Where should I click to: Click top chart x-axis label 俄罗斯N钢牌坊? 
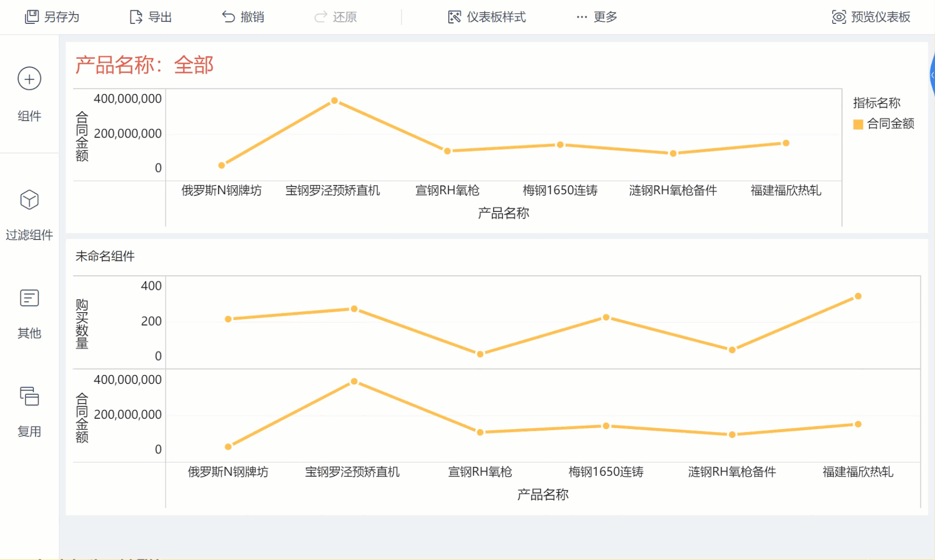221,191
